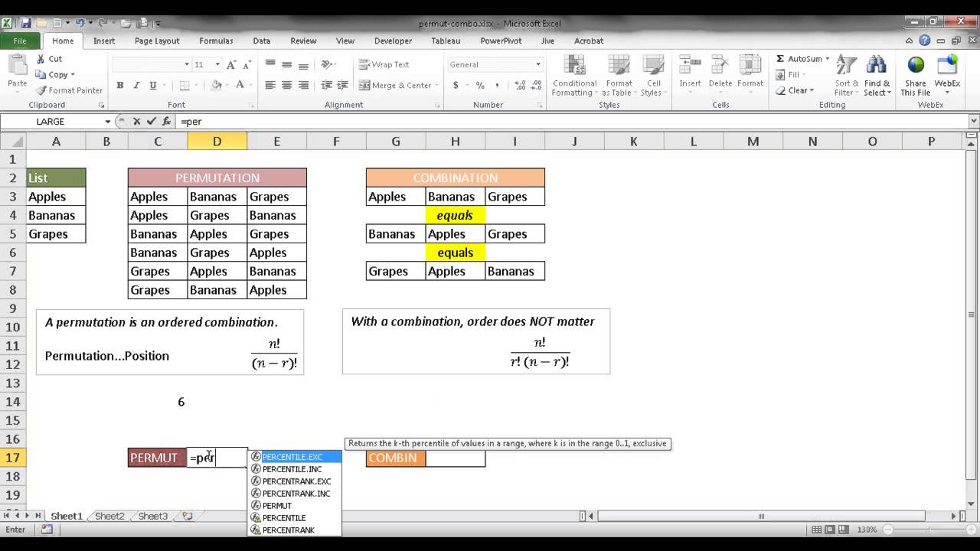Select PERCENTILE.INC from autocomplete list

pyautogui.click(x=295, y=469)
